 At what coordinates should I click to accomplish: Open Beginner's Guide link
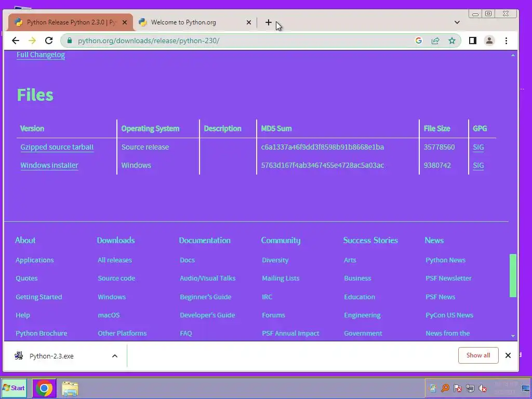[206, 297]
